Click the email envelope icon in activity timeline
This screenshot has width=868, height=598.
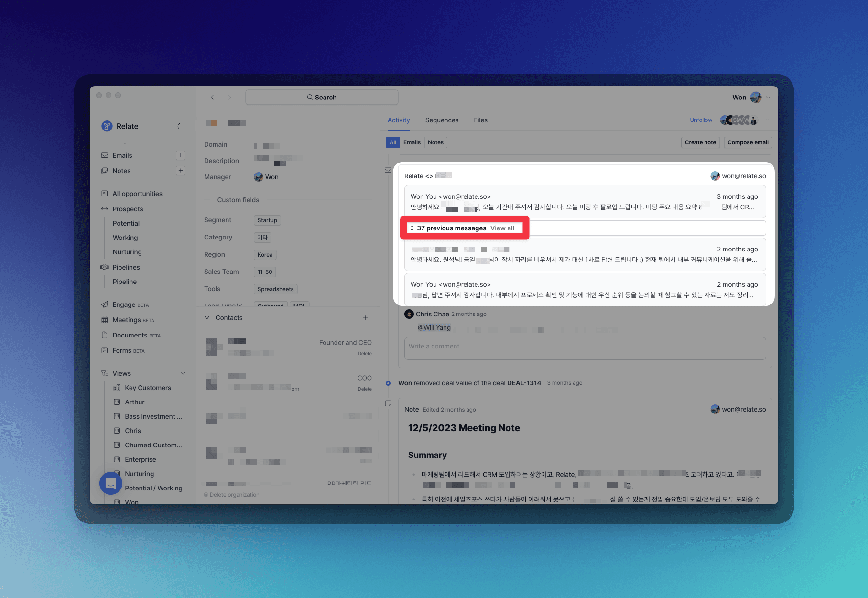point(388,170)
